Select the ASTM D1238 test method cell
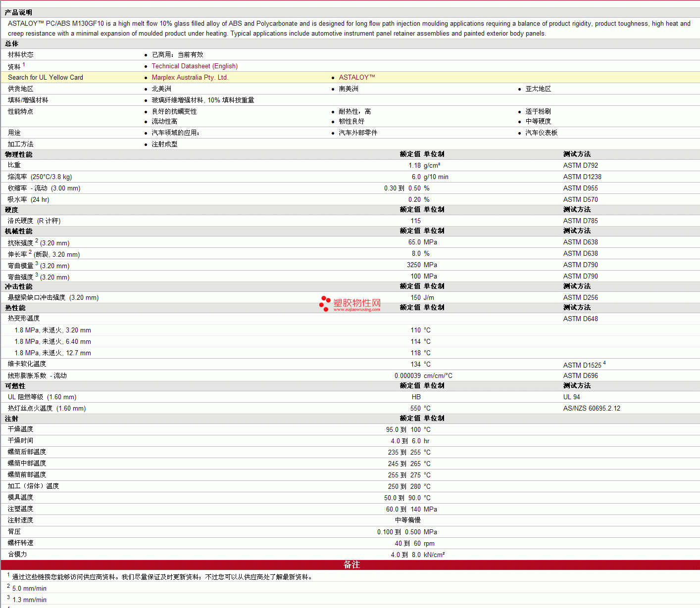Viewport: 700px width, 608px height. pyautogui.click(x=582, y=177)
